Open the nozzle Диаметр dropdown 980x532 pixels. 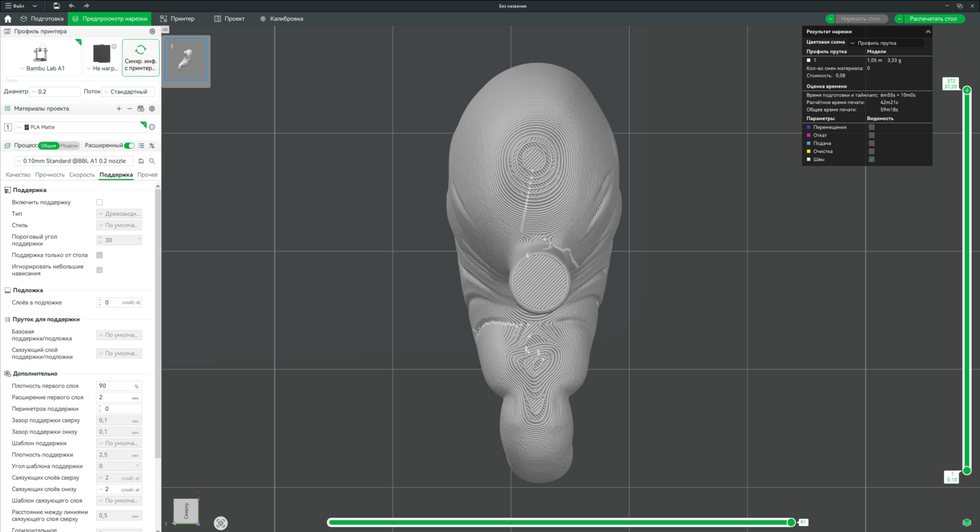[x=56, y=92]
